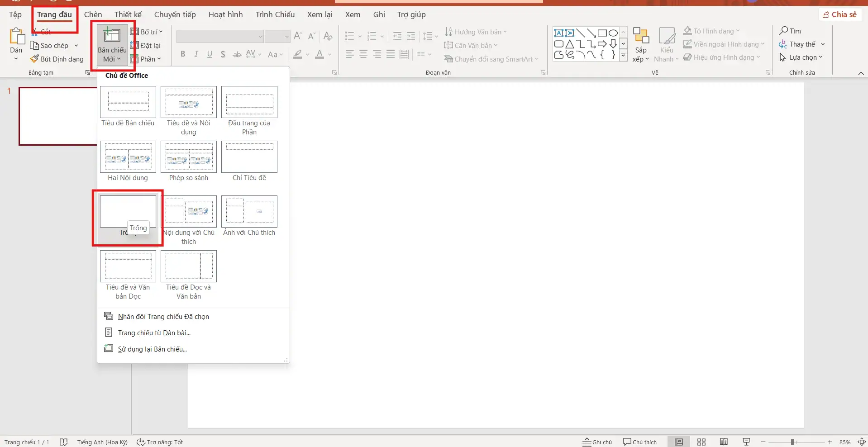Select the Oval shape tool
This screenshot has height=447, width=868.
tap(614, 33)
